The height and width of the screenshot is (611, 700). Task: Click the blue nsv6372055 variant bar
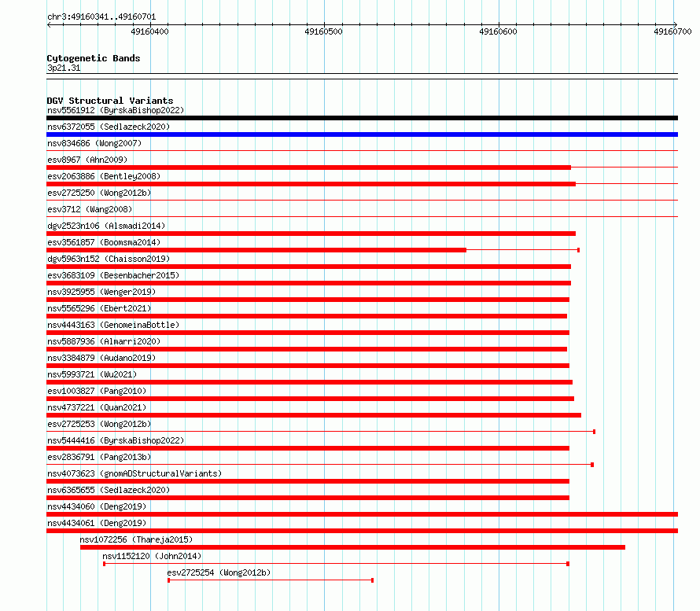click(362, 134)
